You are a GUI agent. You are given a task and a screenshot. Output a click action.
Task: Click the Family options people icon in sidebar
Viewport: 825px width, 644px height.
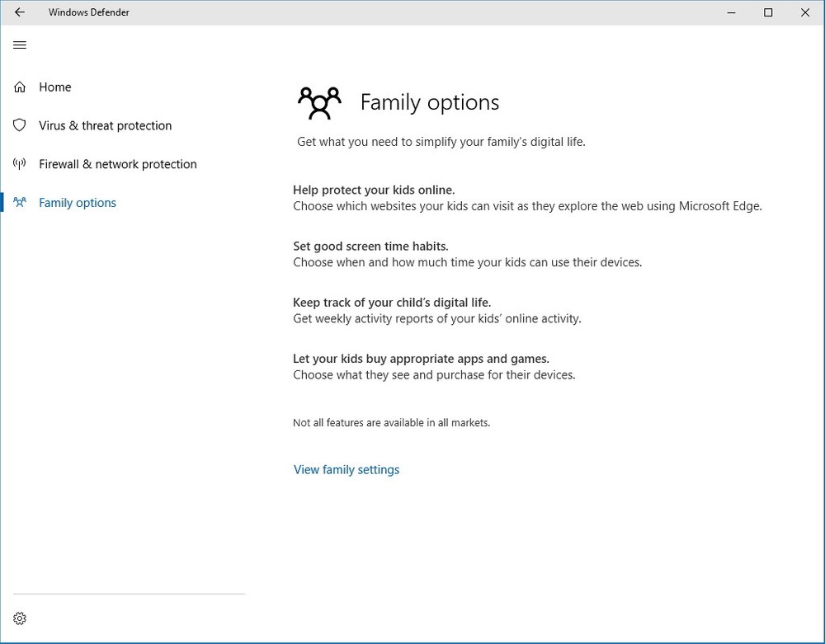[x=20, y=202]
